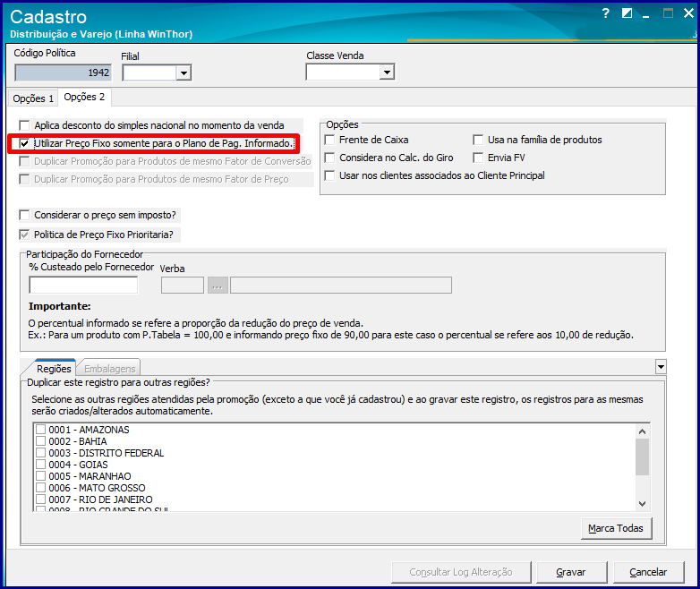
Task: Click the Cancelar button
Action: [x=648, y=572]
